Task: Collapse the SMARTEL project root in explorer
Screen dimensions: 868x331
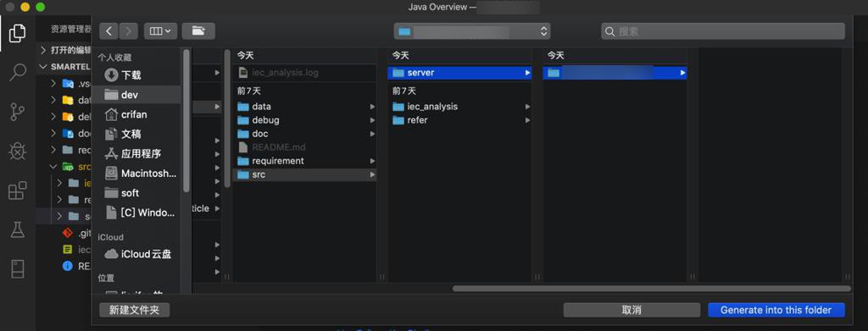Action: (x=44, y=66)
